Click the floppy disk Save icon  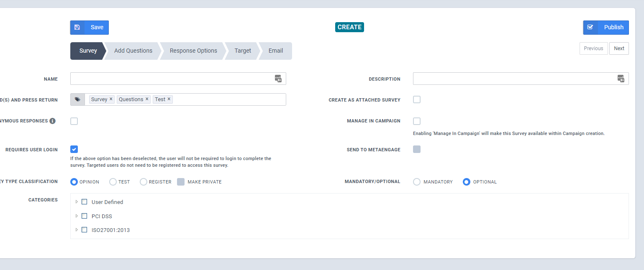pos(77,27)
